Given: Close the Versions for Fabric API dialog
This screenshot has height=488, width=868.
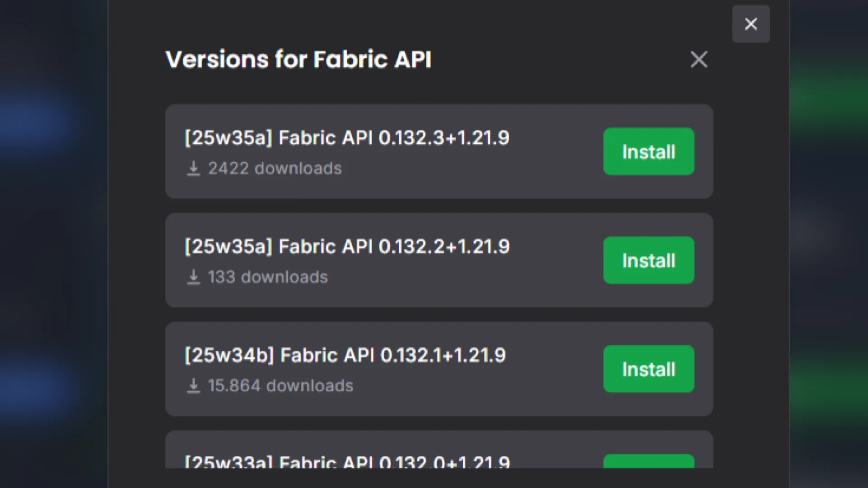Looking at the screenshot, I should coord(699,59).
